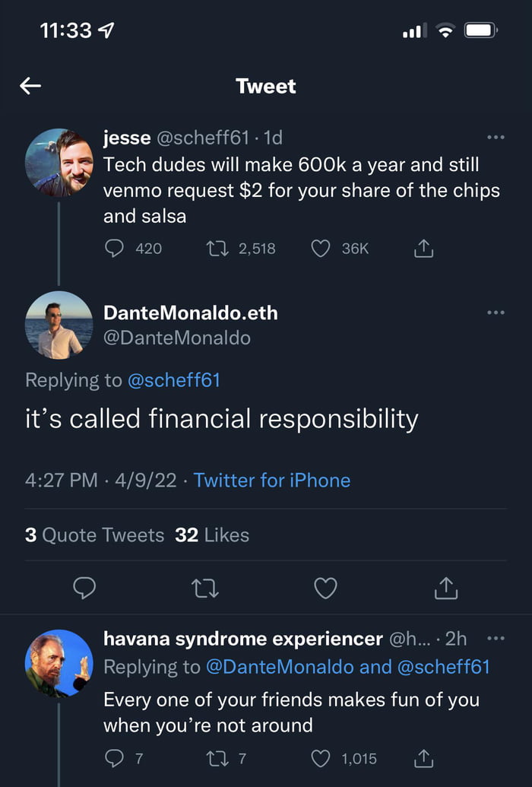Open more options on havana syndrome reply
This screenshot has width=532, height=787.
[496, 639]
